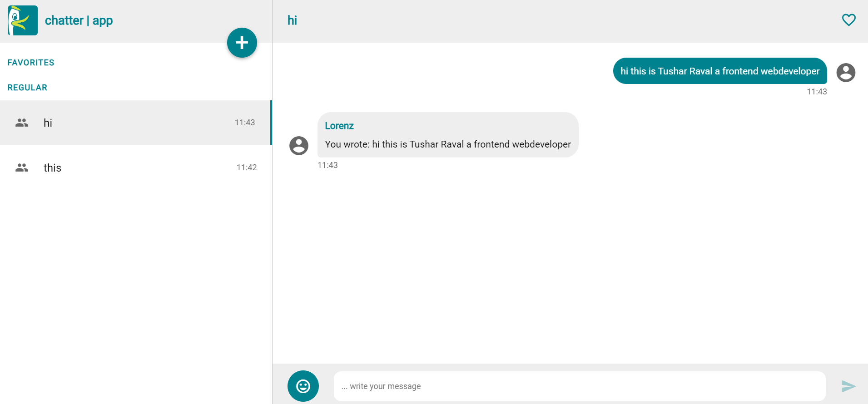This screenshot has width=868, height=404.
Task: Click in the write your message field
Action: click(x=579, y=386)
